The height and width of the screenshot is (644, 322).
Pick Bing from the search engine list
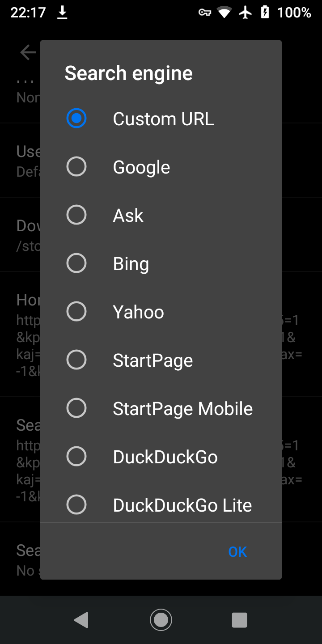click(76, 263)
